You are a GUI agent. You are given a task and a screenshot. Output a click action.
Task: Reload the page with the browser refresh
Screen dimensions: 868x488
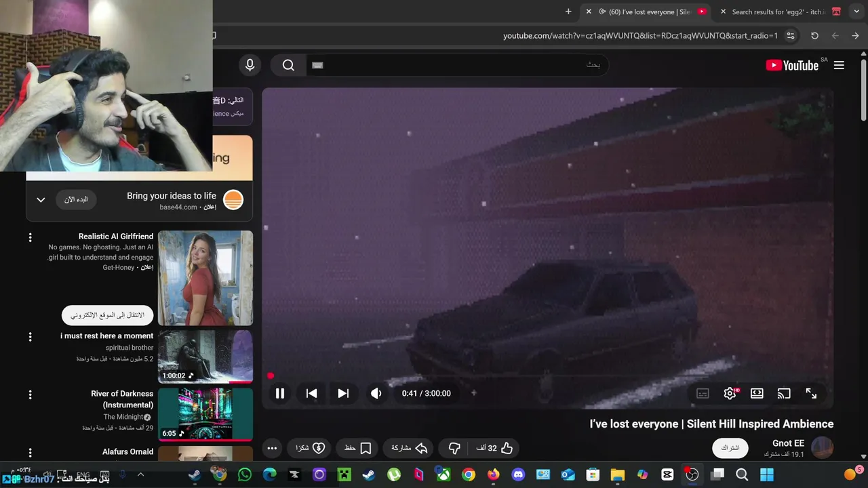click(814, 35)
